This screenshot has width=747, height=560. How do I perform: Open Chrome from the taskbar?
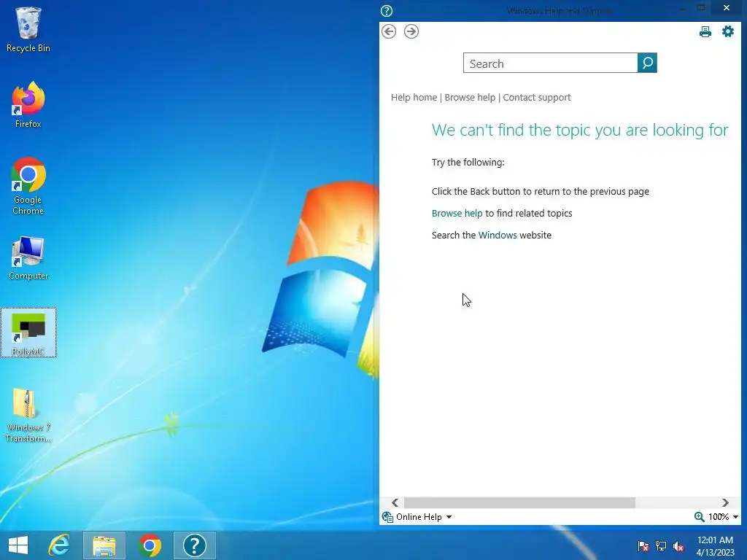click(x=150, y=545)
